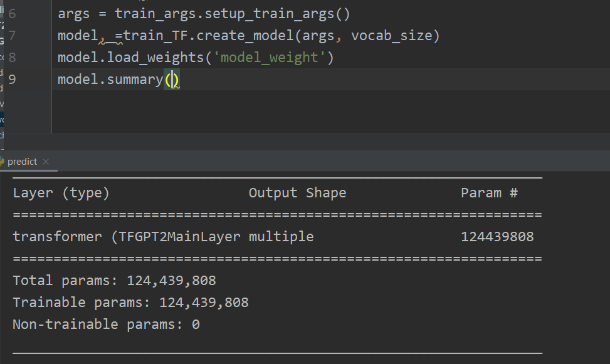Click the args variable on line 6
This screenshot has height=364, width=610.
tap(73, 15)
